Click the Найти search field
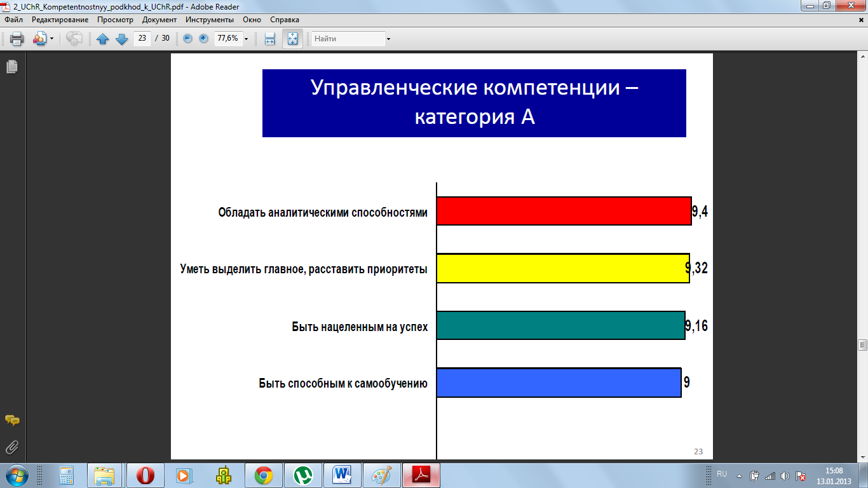This screenshot has height=488, width=868. coord(348,39)
